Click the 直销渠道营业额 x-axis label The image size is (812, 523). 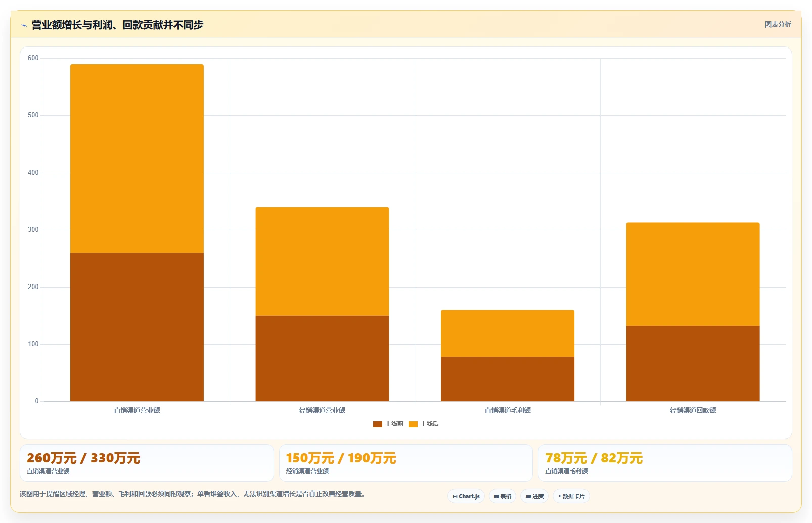pyautogui.click(x=137, y=410)
